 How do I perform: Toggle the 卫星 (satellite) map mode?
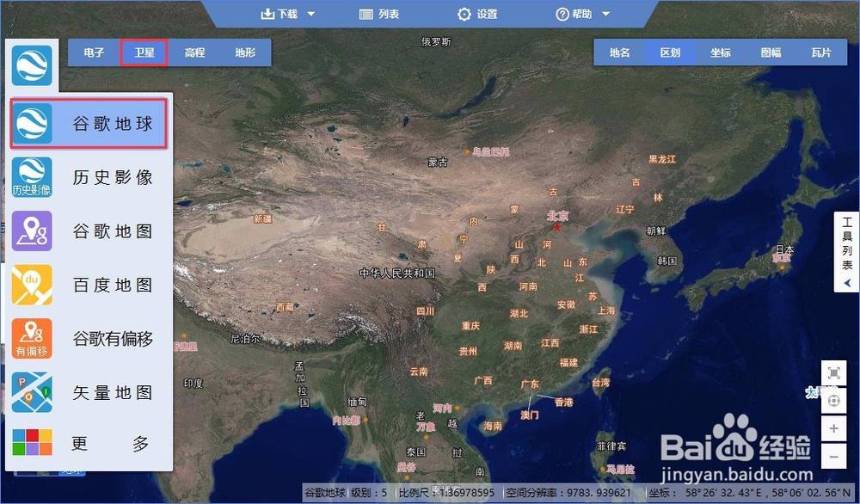[x=143, y=52]
